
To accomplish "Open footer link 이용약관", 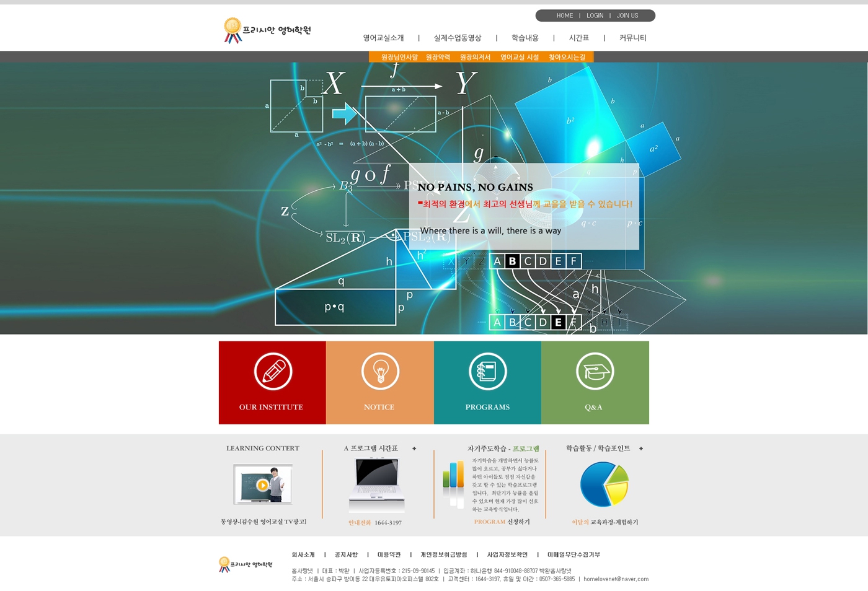I will [x=389, y=554].
